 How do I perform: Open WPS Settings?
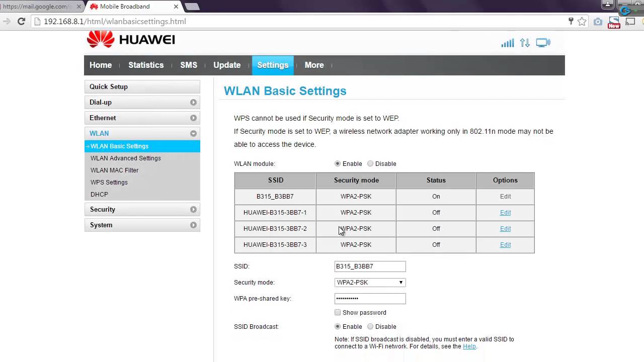pos(109,182)
